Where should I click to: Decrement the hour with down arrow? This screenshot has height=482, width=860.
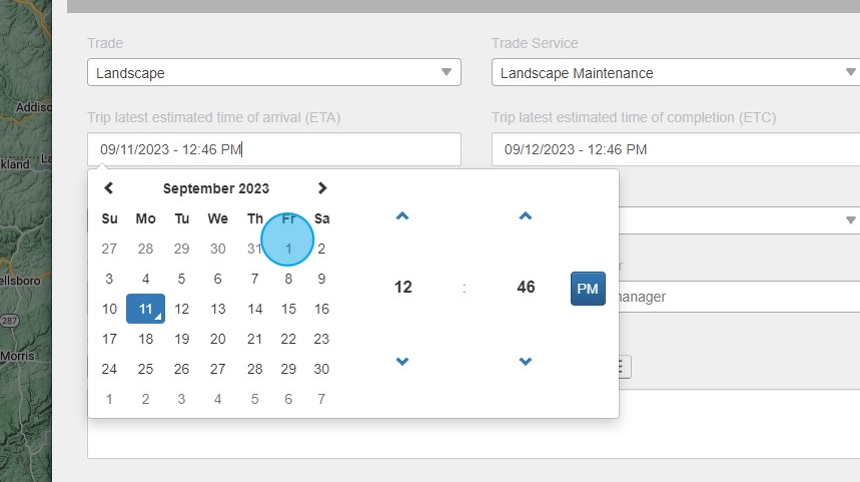click(402, 361)
